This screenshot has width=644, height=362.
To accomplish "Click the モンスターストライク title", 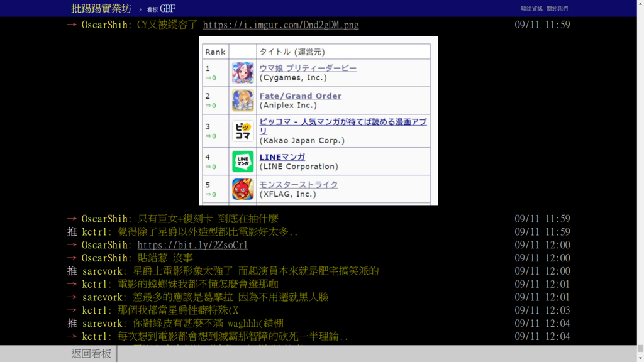I will 299,185.
